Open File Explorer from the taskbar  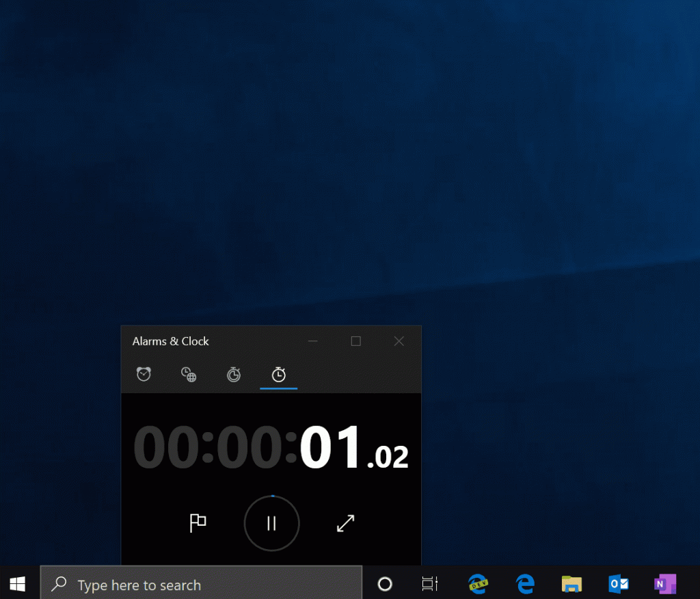coord(571,584)
